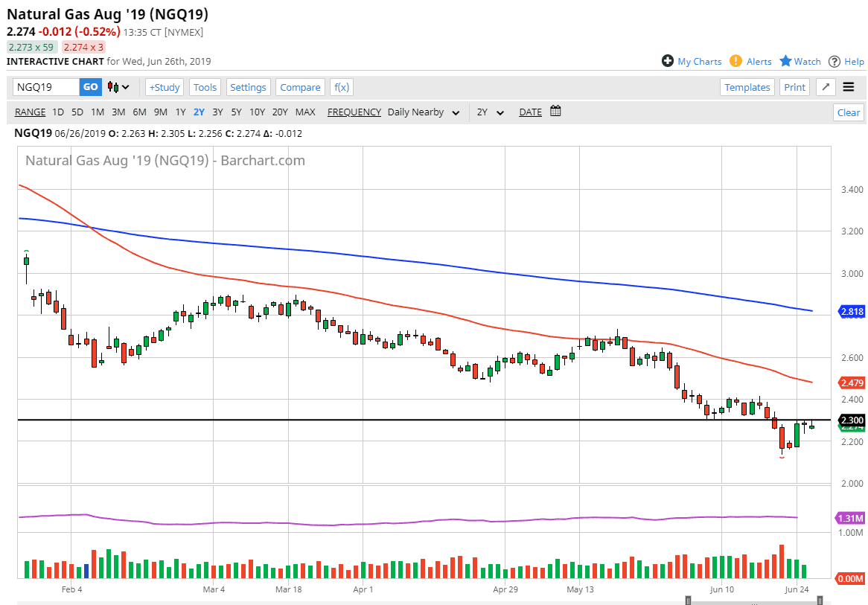868x605 pixels.
Task: Switch range to MAX
Action: point(305,112)
